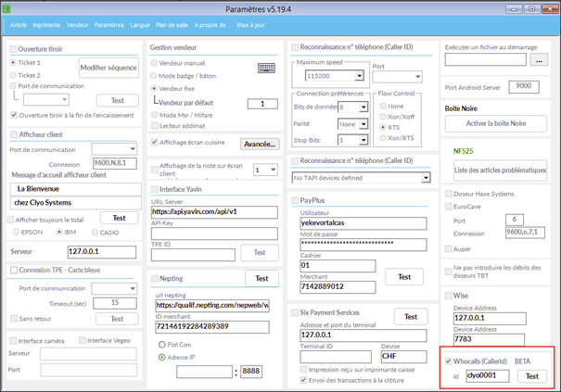Image resolution: width=561 pixels, height=392 pixels.
Task: Open the Imprimante menu
Action: 46,25
